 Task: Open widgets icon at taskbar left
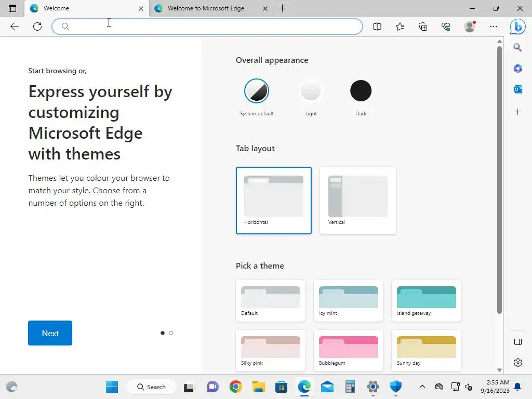point(11,387)
